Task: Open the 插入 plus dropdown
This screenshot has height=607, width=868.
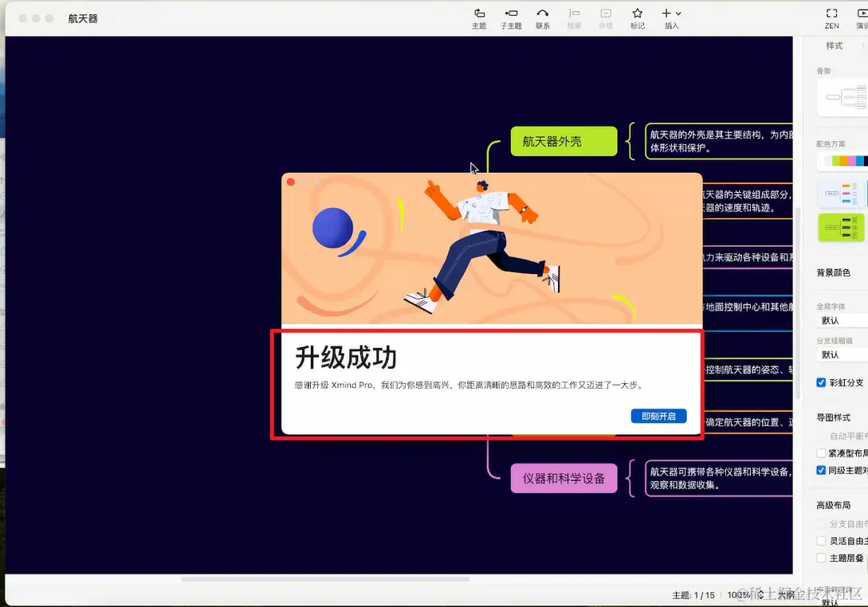Action: point(671,18)
